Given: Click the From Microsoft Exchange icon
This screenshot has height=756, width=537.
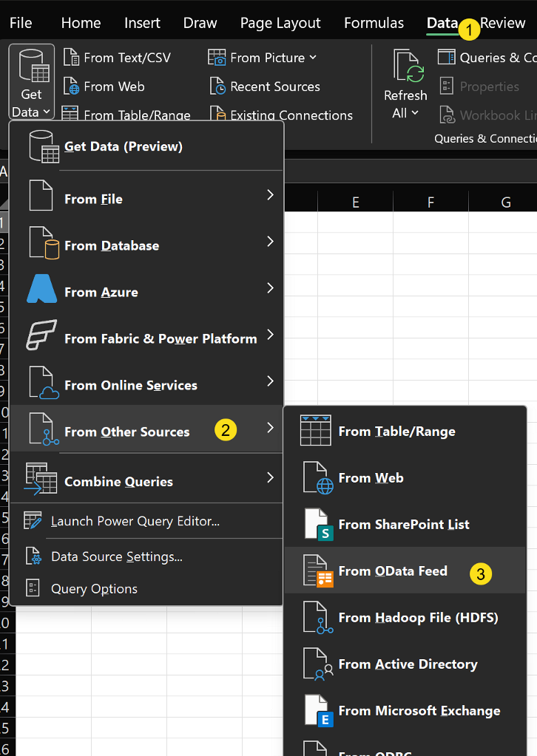Looking at the screenshot, I should 319,711.
